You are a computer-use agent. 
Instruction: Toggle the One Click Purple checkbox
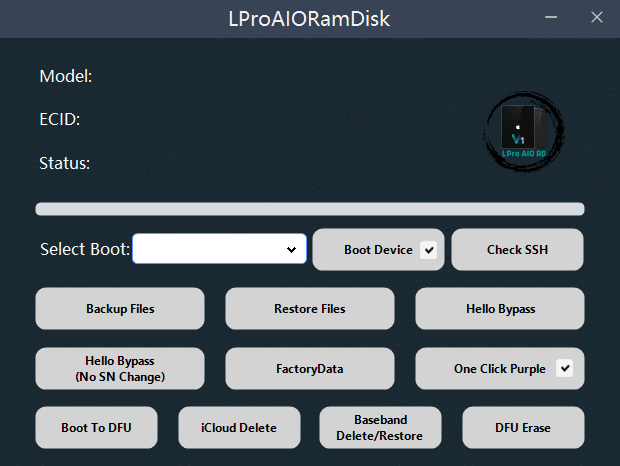tap(564, 369)
